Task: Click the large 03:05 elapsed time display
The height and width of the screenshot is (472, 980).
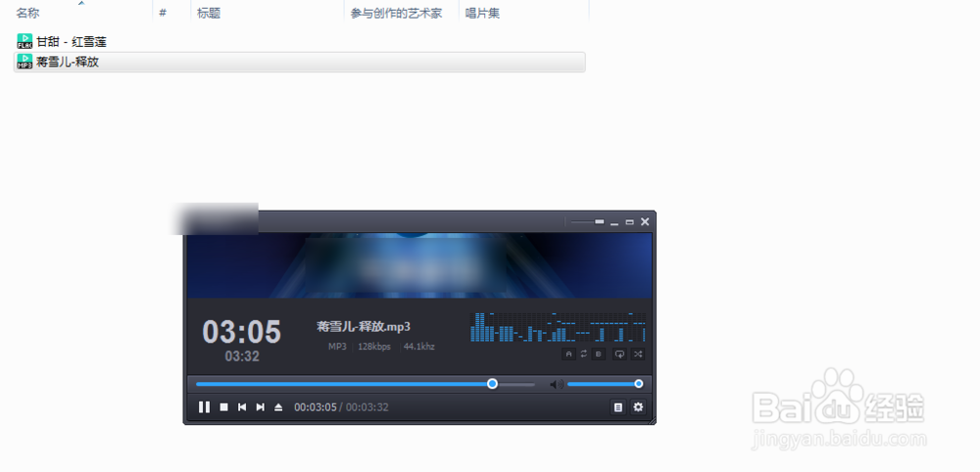Action: (x=242, y=332)
